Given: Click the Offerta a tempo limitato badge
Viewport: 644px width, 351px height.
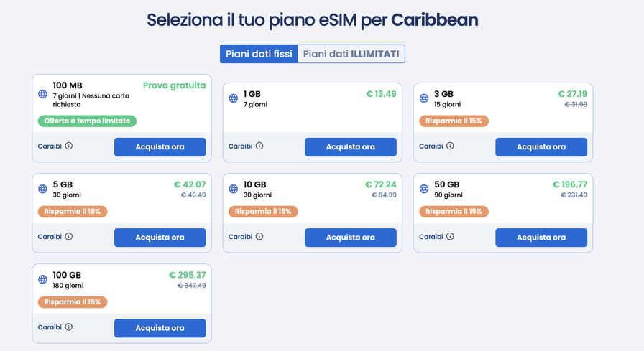Looking at the screenshot, I should 87,121.
